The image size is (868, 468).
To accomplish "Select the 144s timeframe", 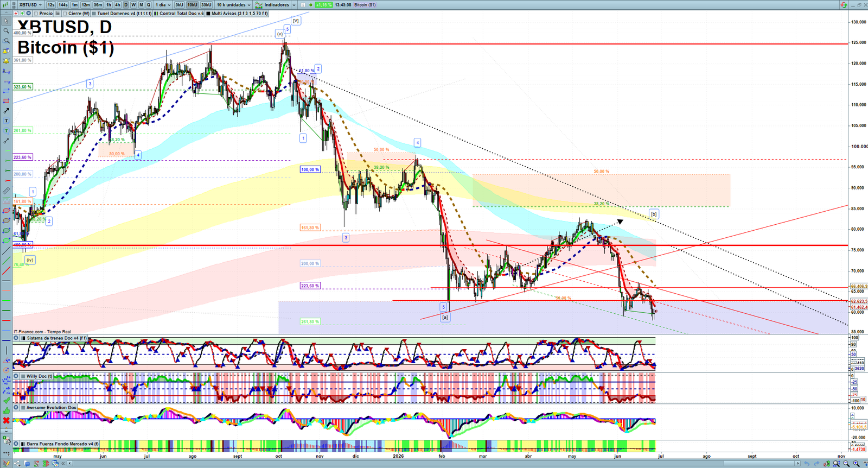I will click(x=63, y=5).
